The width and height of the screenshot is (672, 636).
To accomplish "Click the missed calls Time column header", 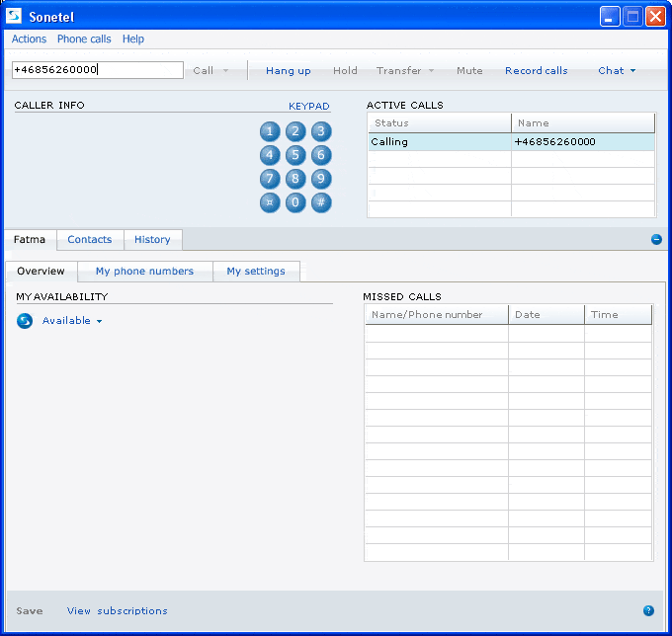I will click(x=619, y=315).
